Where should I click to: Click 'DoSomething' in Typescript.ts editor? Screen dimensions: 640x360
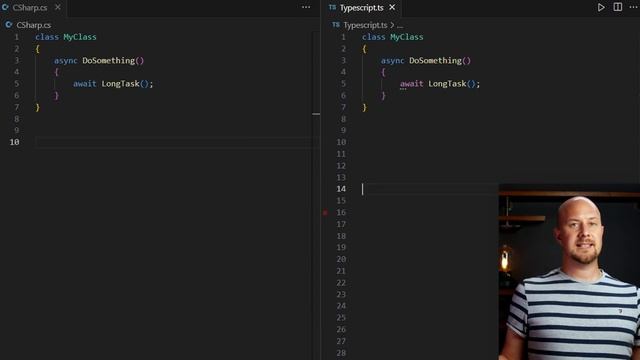436,60
